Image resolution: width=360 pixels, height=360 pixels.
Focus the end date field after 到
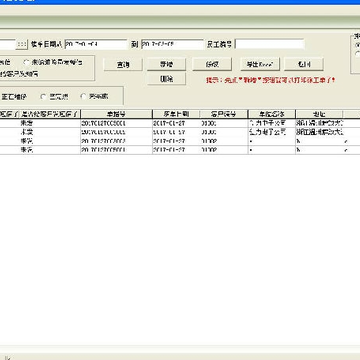tap(172, 44)
